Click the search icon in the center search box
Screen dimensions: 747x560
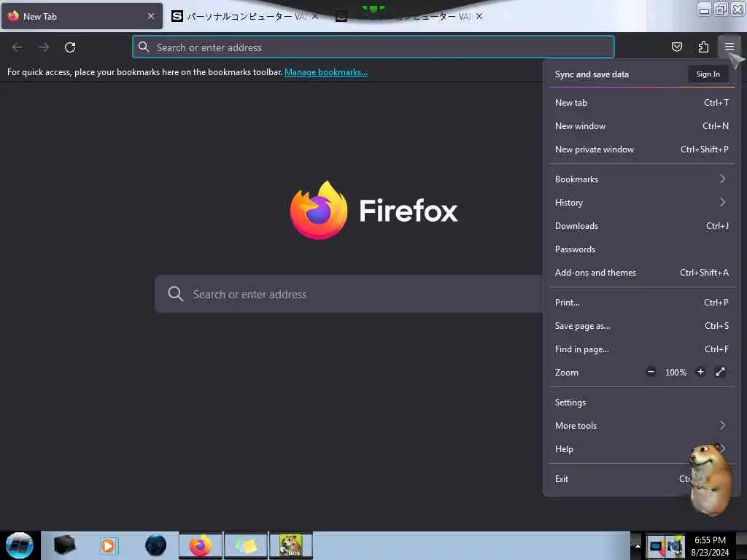175,294
